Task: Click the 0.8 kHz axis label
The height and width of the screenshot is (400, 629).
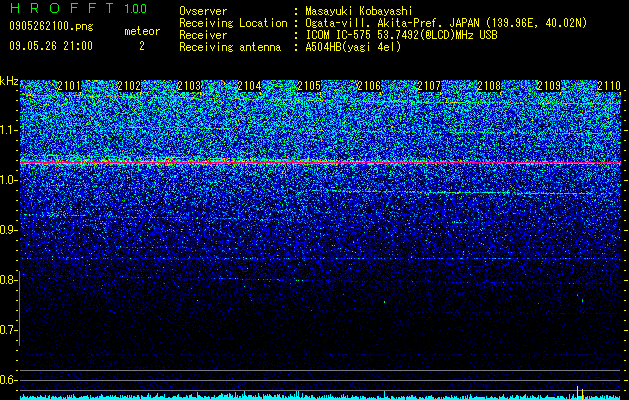Action: (x=9, y=280)
